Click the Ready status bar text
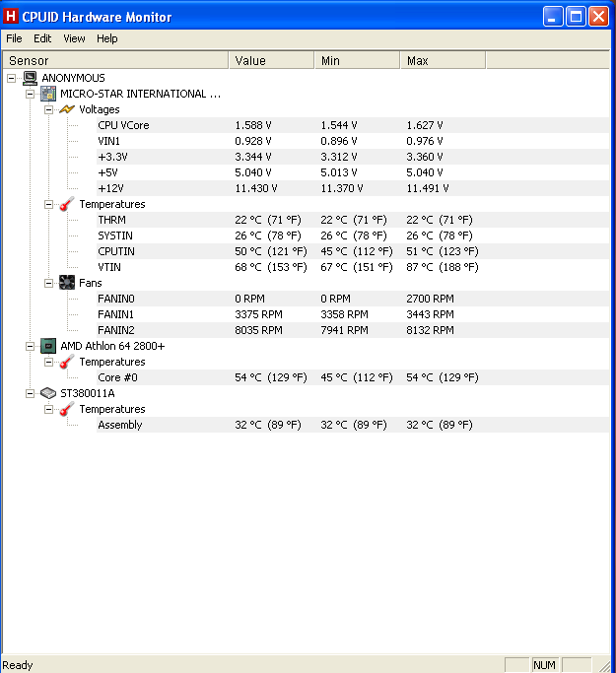 point(18,665)
